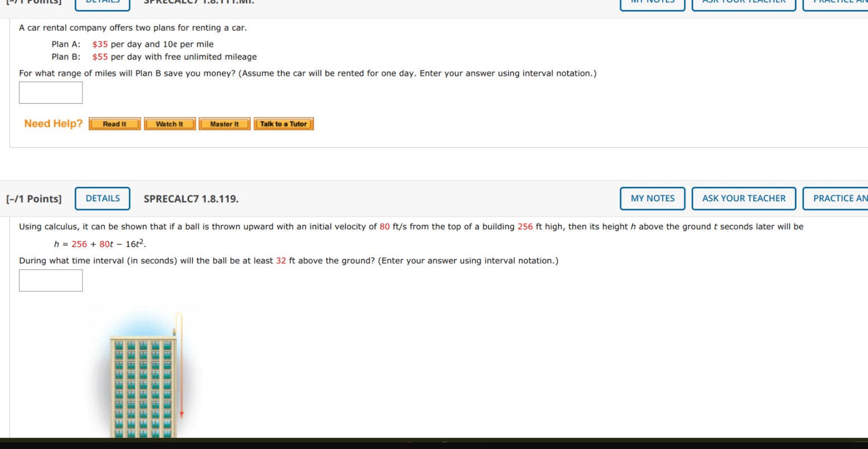Expand DETAILS for question SPRECALC7 1.8.119
Image resolution: width=868 pixels, height=449 pixels.
coord(103,199)
